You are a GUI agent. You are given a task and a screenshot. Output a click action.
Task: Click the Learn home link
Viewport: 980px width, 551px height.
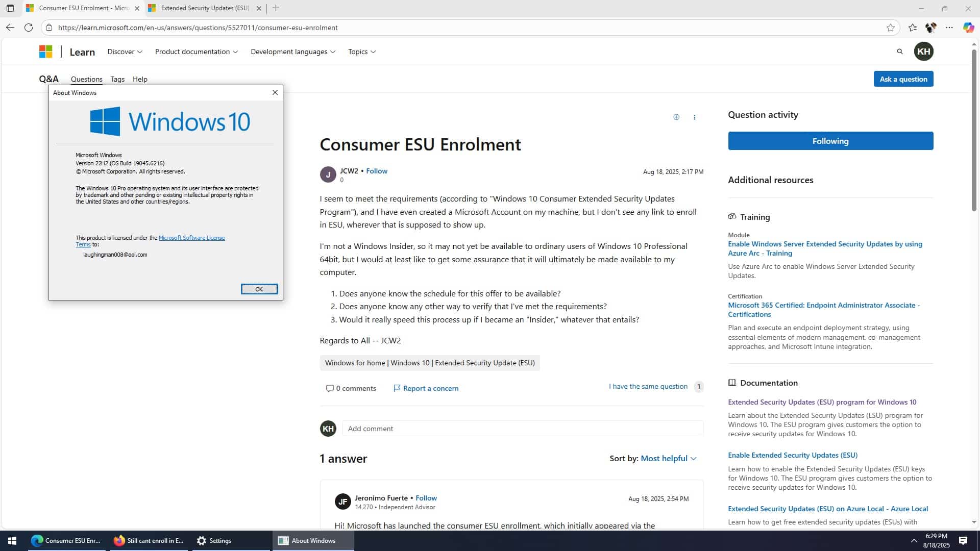[x=82, y=52]
